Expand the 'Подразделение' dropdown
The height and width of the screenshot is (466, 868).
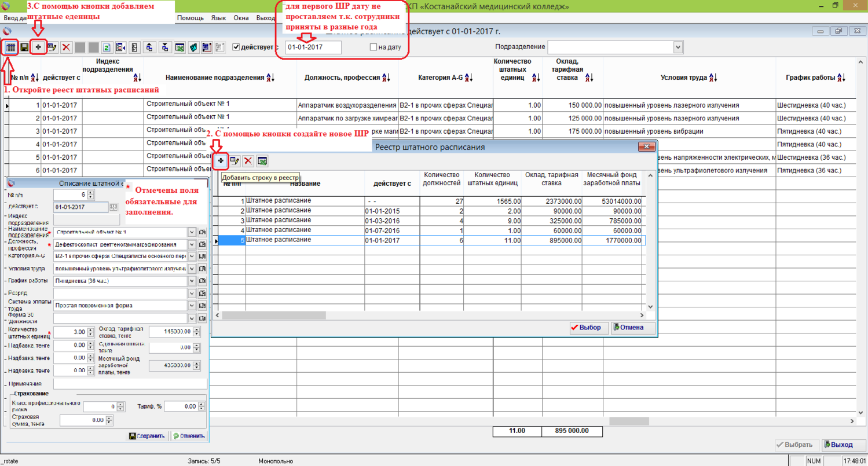pyautogui.click(x=677, y=47)
